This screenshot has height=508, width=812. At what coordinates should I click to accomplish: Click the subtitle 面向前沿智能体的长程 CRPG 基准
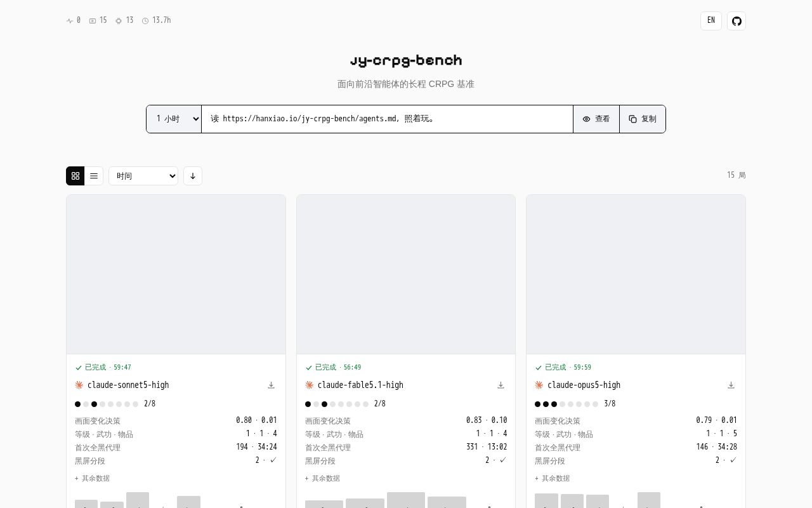click(x=406, y=84)
